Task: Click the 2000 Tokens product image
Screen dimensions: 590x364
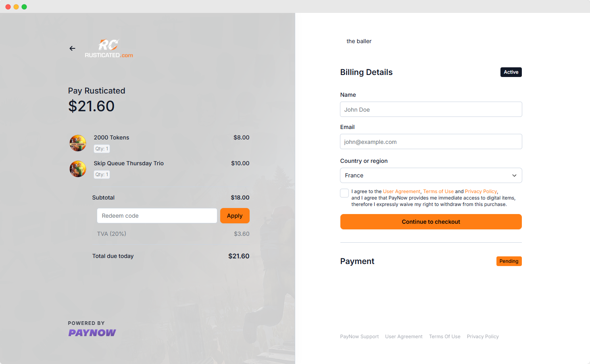Action: click(x=78, y=143)
